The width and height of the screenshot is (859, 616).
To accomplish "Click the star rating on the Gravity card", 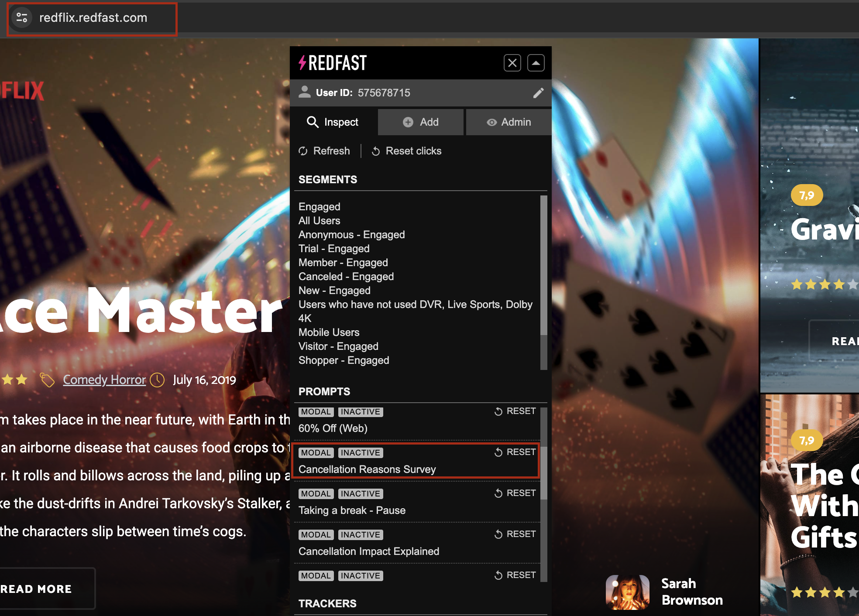I will click(x=825, y=285).
